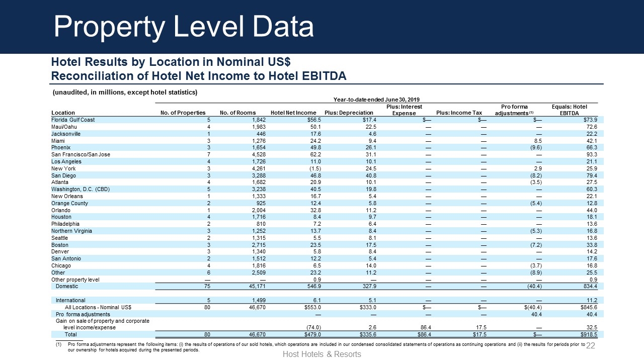
Task: Click the 'Houston' row label
Action: pos(60,217)
